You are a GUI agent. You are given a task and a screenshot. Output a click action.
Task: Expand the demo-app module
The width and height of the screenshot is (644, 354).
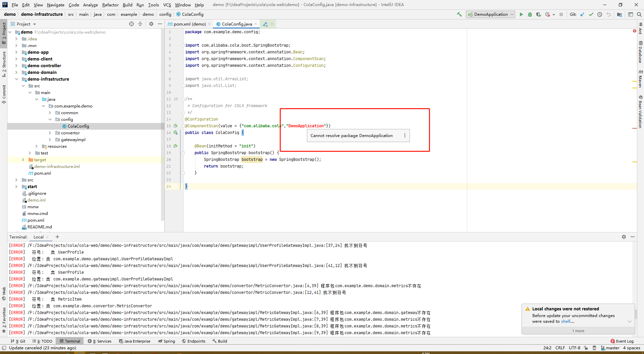[x=16, y=52]
